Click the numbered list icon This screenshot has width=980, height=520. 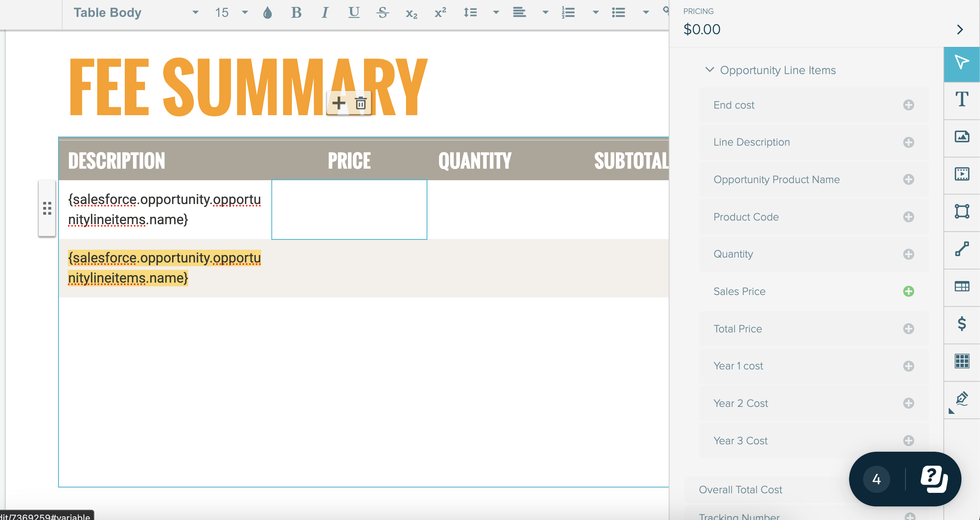(x=568, y=13)
